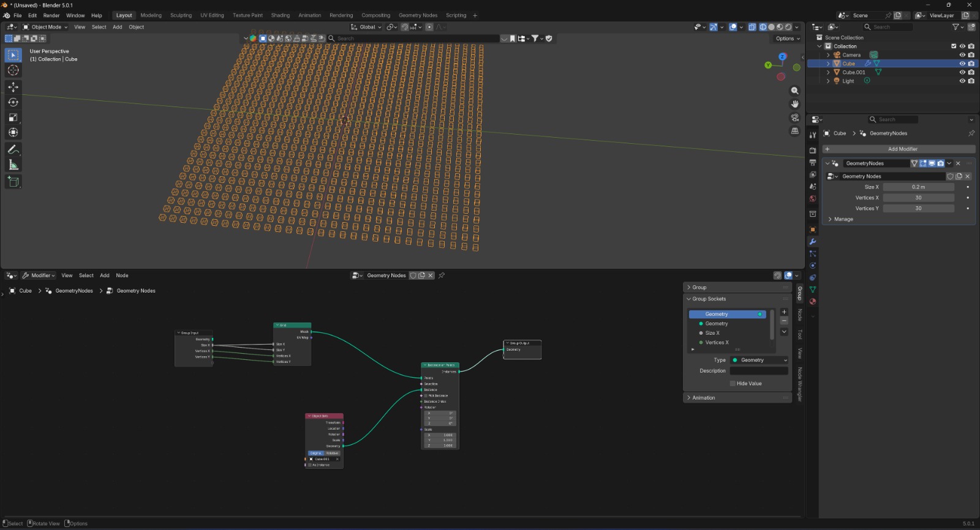Toggle Light visibility eye icon in outliner
The height and width of the screenshot is (530, 980).
(x=962, y=81)
